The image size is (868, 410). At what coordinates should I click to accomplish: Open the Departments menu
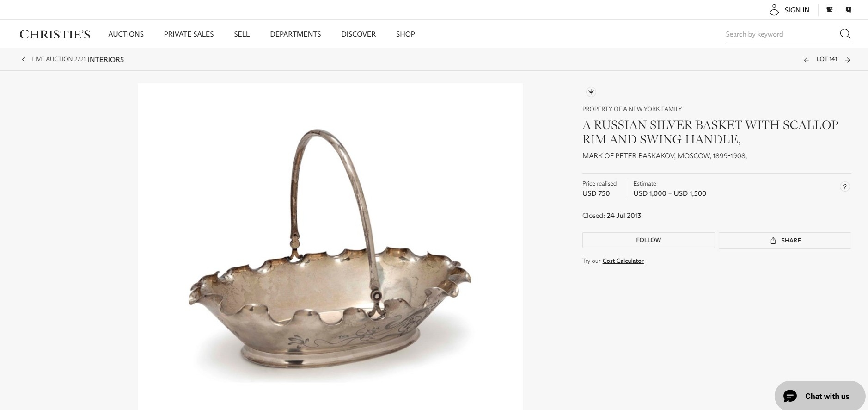coord(295,34)
